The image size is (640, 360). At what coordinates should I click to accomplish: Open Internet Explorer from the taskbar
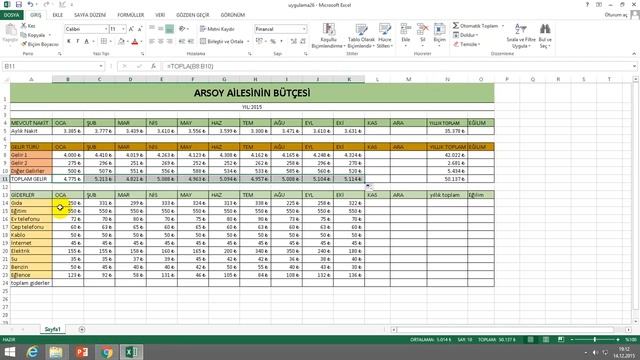point(32,352)
